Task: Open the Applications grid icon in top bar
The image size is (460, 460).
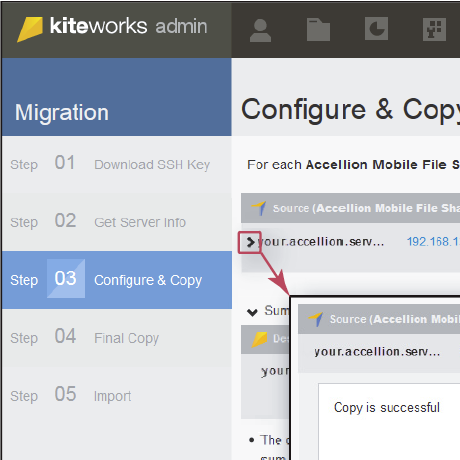Action: tap(434, 30)
